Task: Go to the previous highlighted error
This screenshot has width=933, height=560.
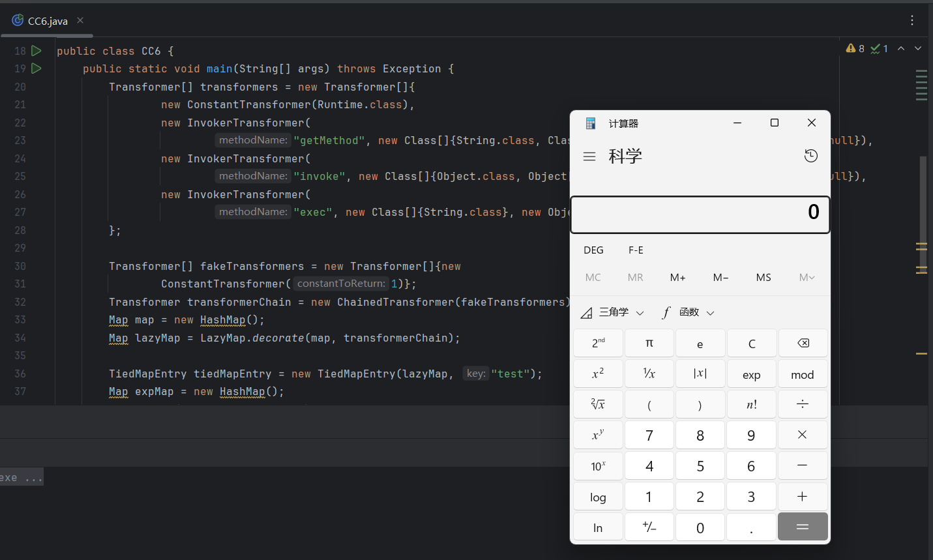Action: 901,48
